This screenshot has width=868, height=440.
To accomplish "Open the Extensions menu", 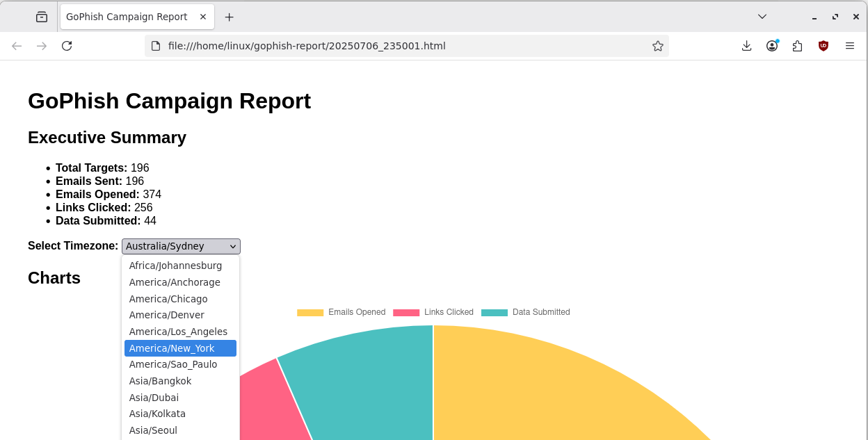I will [x=798, y=46].
